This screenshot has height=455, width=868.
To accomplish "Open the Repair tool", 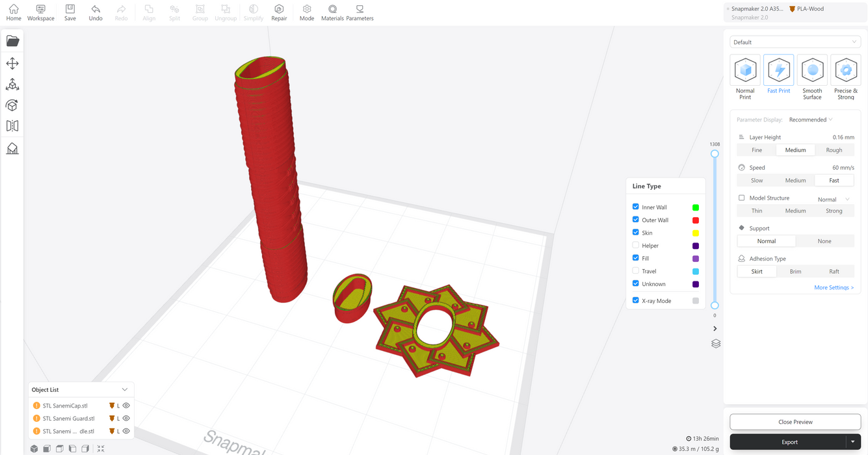I will tap(279, 12).
